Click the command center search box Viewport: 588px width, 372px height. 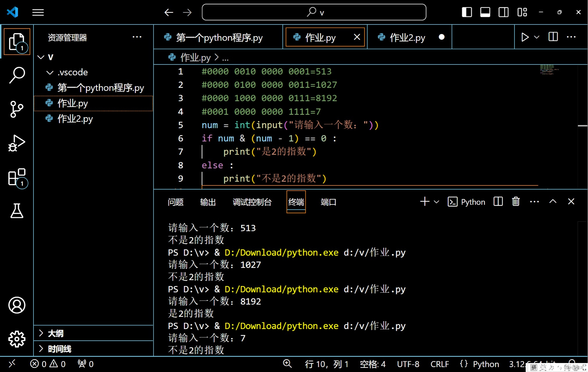[314, 12]
